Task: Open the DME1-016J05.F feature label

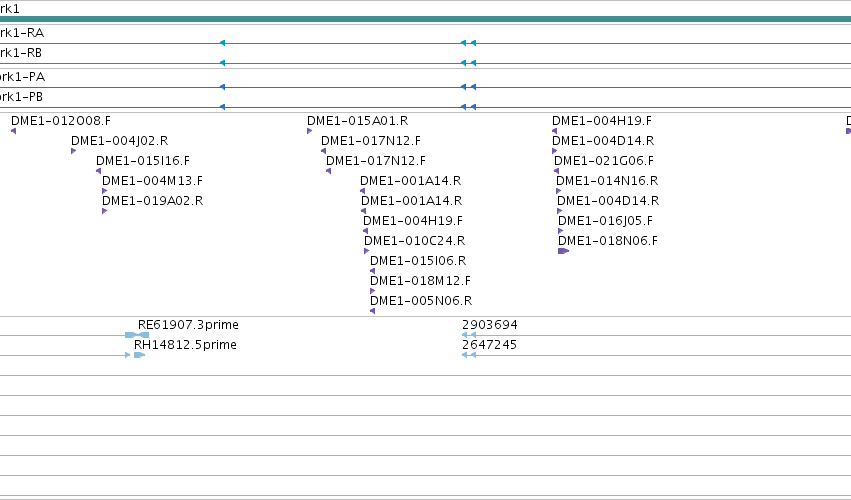Action: click(606, 221)
